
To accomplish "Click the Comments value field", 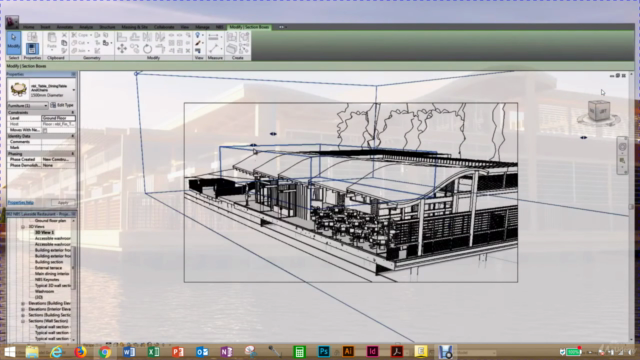I will (58, 142).
